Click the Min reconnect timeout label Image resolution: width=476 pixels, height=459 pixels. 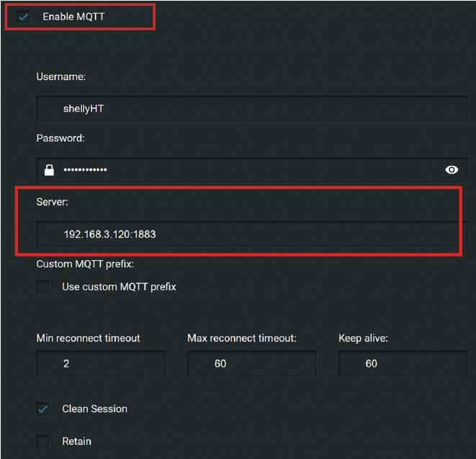click(88, 338)
